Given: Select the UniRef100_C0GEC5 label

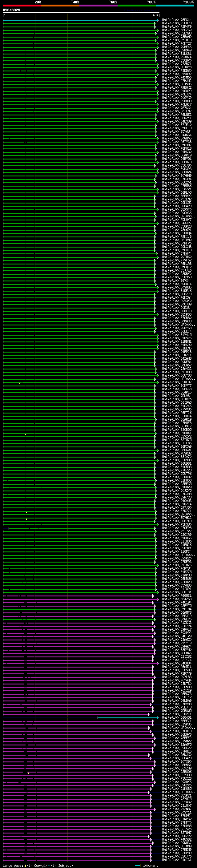Looking at the screenshot, I should click(x=176, y=620).
